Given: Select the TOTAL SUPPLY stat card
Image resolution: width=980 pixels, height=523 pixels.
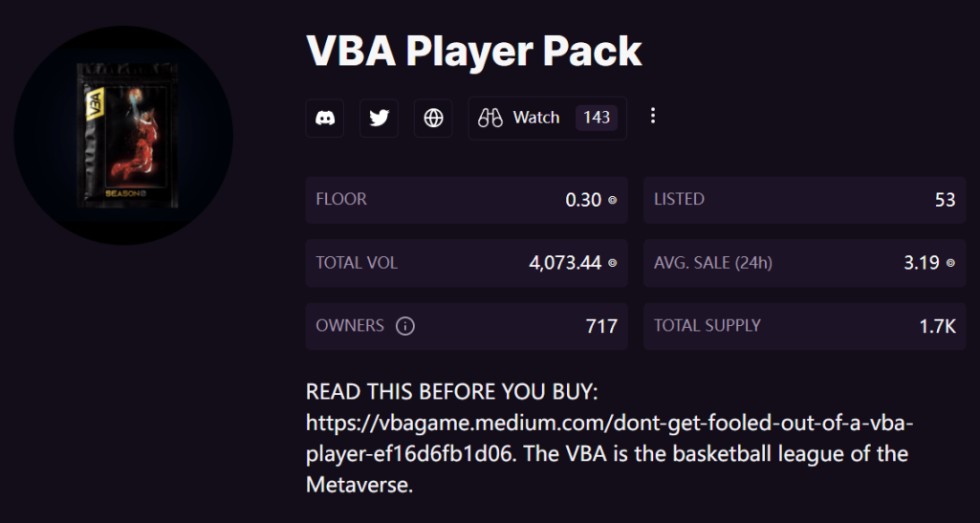Looking at the screenshot, I should pos(805,326).
